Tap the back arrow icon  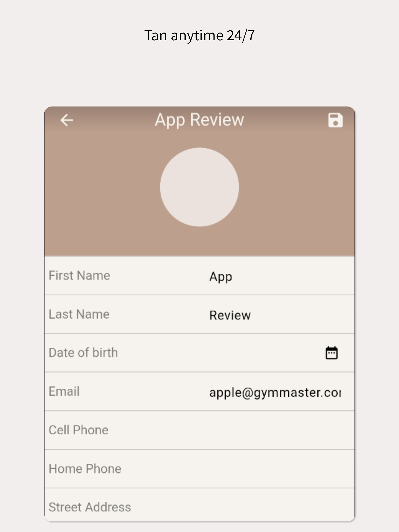click(67, 120)
